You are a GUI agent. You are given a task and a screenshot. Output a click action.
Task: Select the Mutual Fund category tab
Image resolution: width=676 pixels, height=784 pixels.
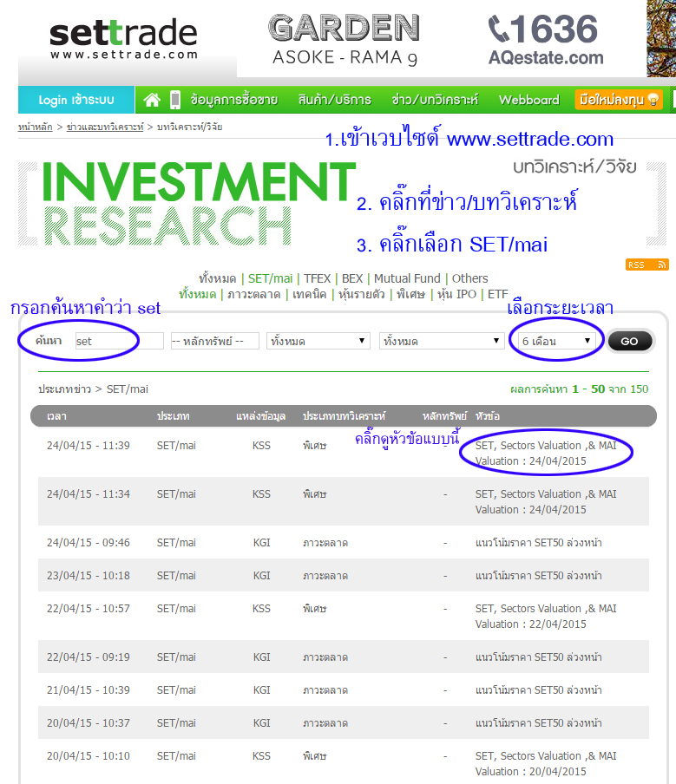[408, 278]
